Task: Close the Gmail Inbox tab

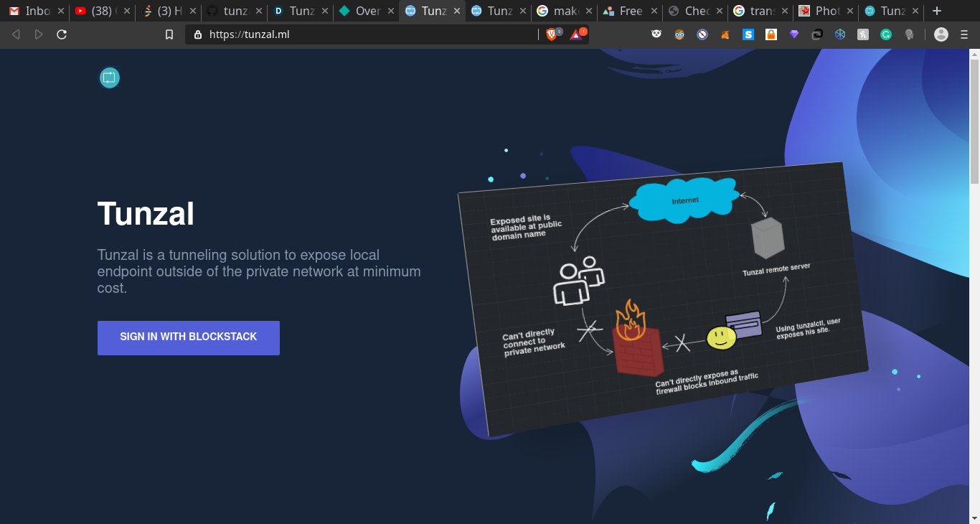Action: point(61,11)
